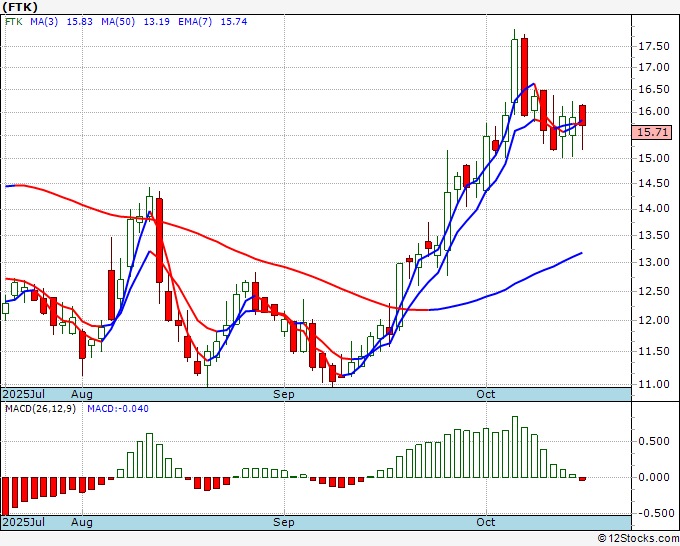Click the 16.00 price axis label

(x=654, y=111)
